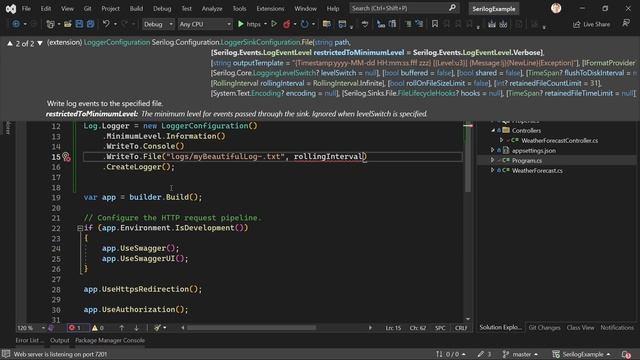Show previous overload with up arrow
640x360 pixels.
pos(10,43)
